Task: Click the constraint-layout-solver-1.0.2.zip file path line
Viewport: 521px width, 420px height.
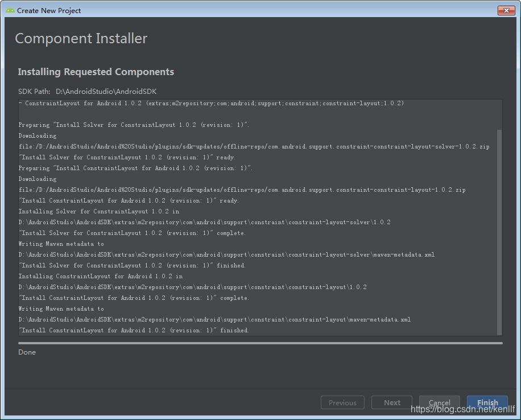Action: tap(254, 146)
